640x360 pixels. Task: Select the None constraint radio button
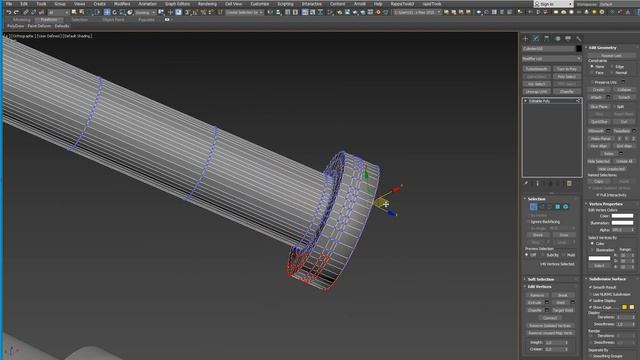click(592, 66)
